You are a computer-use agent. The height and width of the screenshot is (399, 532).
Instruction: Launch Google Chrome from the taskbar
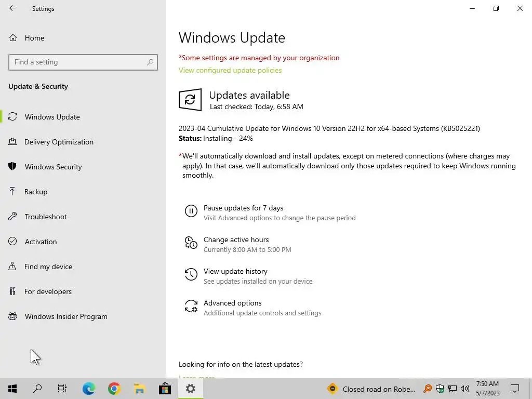[114, 389]
